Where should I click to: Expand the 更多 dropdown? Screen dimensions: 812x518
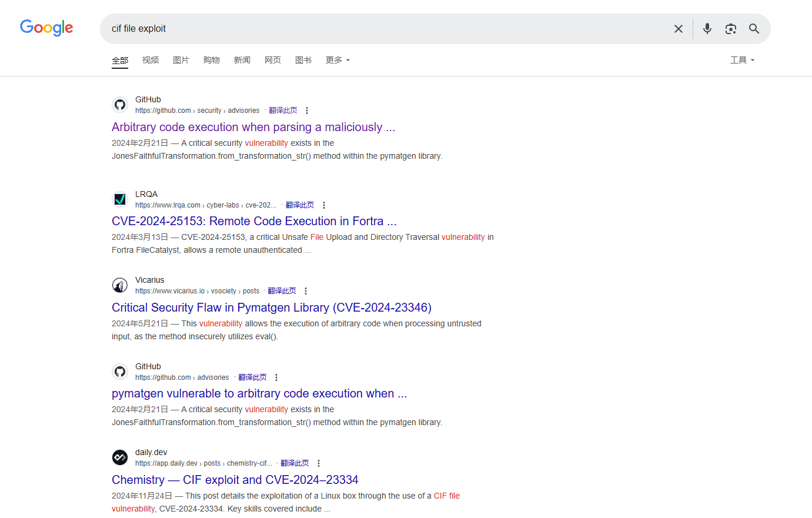(338, 60)
